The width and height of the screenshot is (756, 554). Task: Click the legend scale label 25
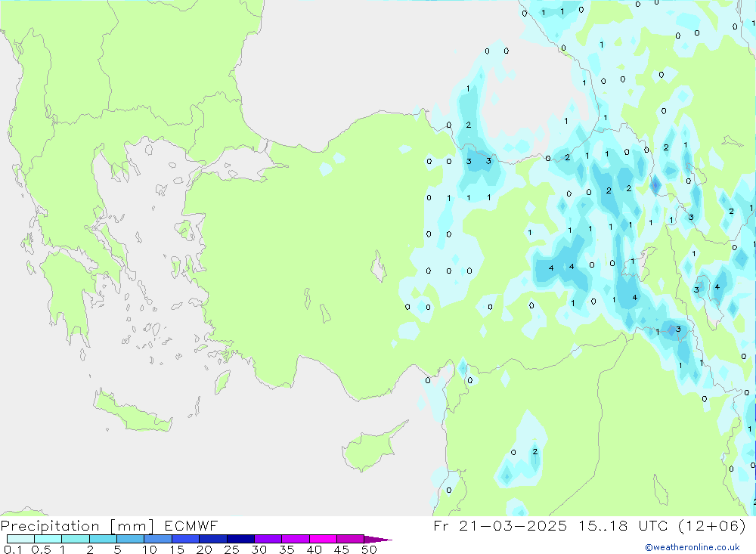232,549
